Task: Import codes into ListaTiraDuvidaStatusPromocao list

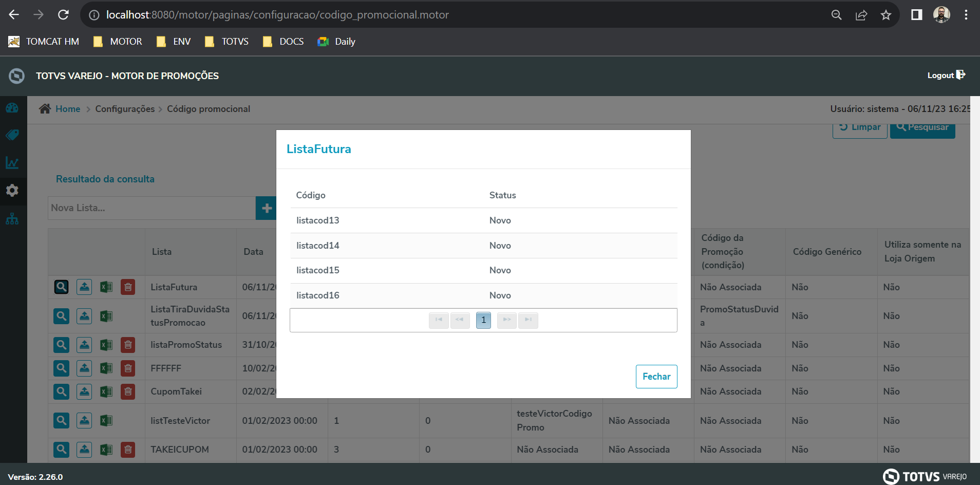Action: (x=84, y=316)
